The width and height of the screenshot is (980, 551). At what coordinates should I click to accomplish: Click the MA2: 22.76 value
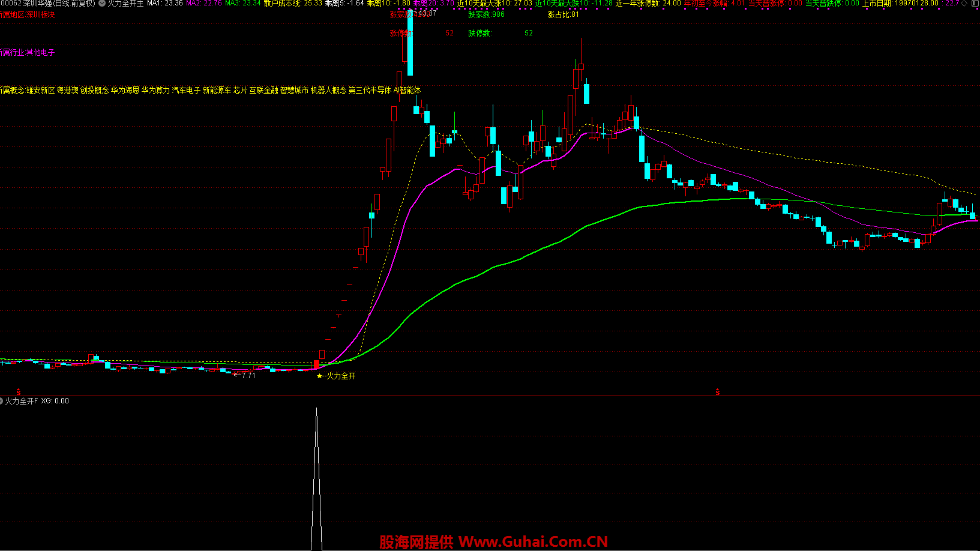(204, 4)
